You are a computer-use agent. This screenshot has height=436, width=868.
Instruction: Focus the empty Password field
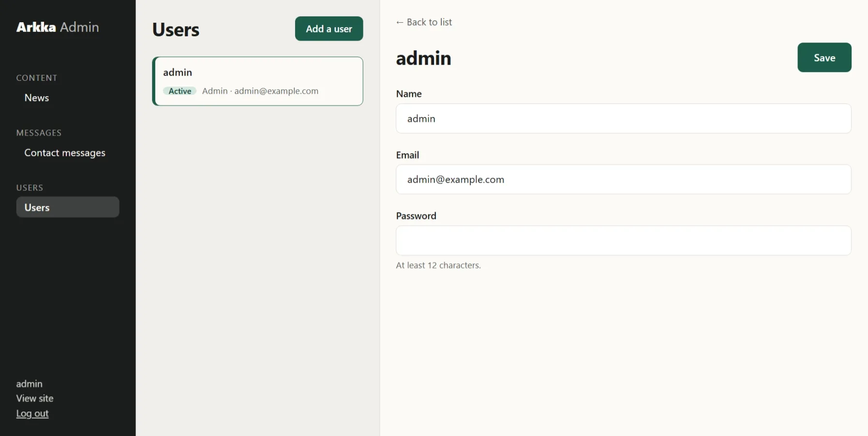coord(623,240)
